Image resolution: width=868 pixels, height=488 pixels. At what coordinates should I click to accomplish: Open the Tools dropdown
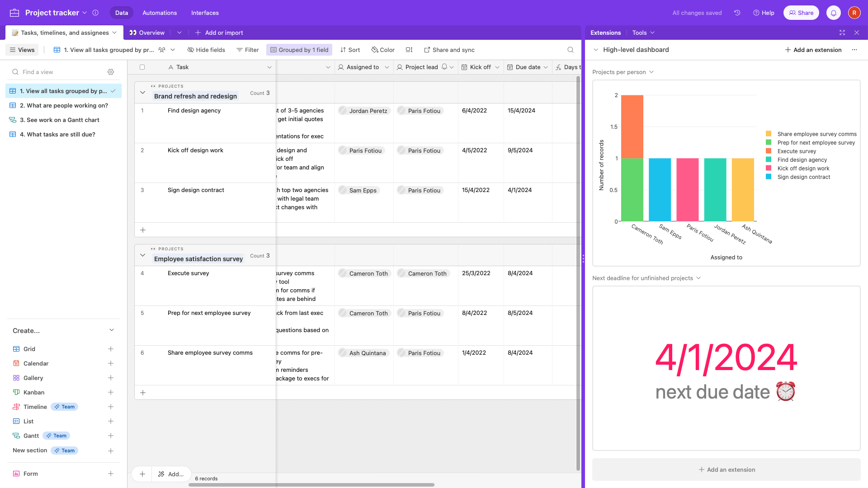[643, 33]
